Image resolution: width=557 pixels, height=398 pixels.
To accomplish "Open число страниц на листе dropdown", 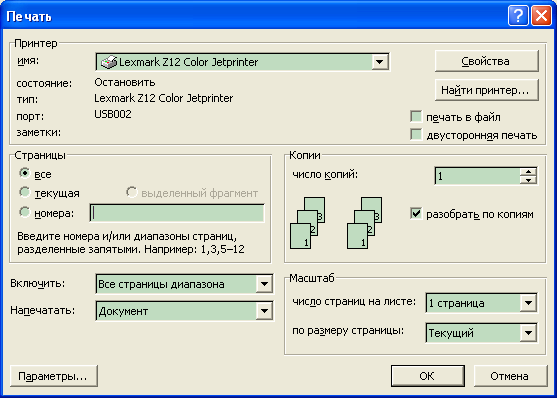I will 528,303.
